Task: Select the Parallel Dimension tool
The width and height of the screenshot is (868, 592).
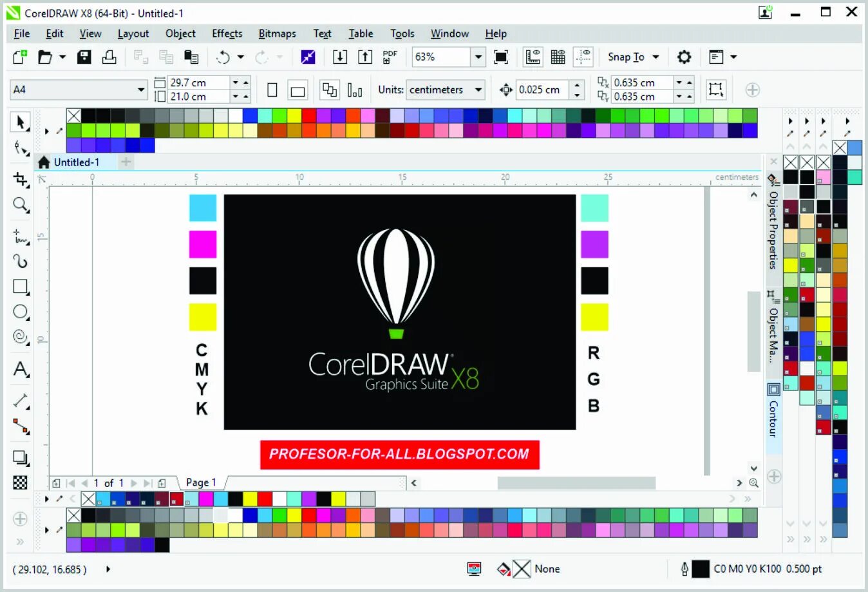Action: (x=21, y=401)
